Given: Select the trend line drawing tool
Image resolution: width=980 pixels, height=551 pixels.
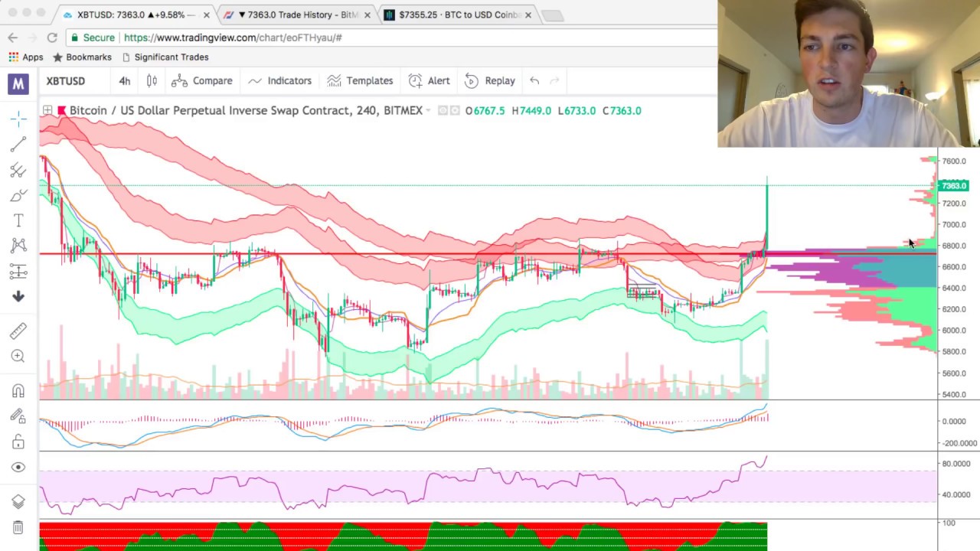Looking at the screenshot, I should pos(18,144).
